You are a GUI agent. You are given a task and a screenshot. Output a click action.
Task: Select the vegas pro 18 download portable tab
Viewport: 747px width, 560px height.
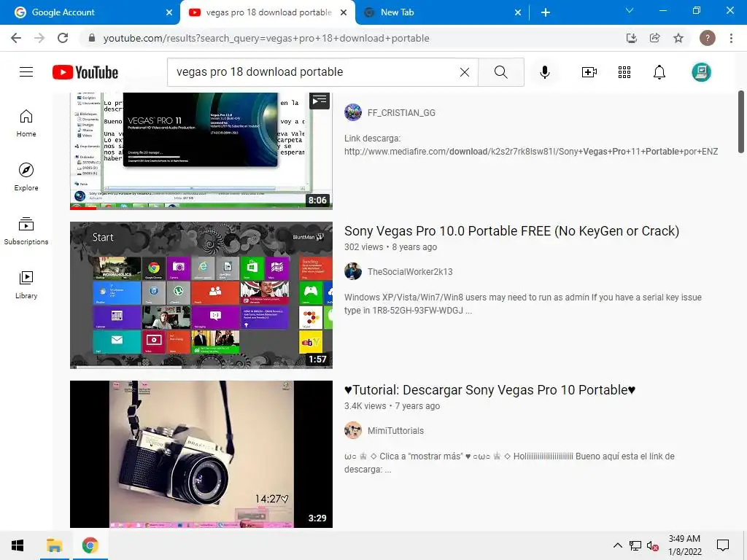(x=267, y=12)
